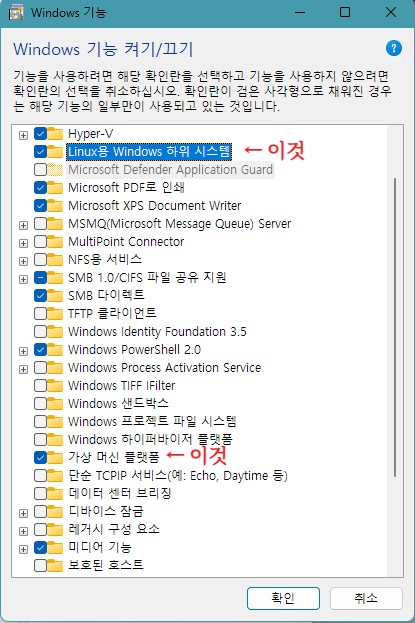Expand the Windows PowerShell 2.0 node
The width and height of the screenshot is (415, 623).
pos(23,351)
